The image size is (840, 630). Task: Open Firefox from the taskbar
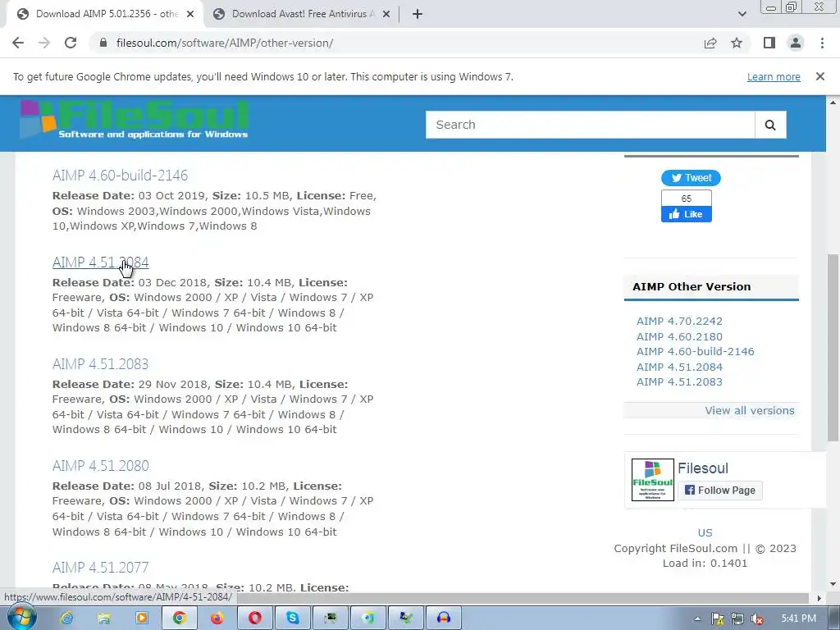(x=217, y=619)
